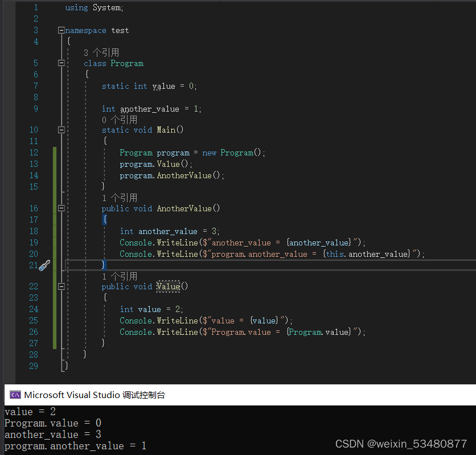This screenshot has width=476, height=455.
Task: Click the closing brace on line 21
Action: (104, 265)
